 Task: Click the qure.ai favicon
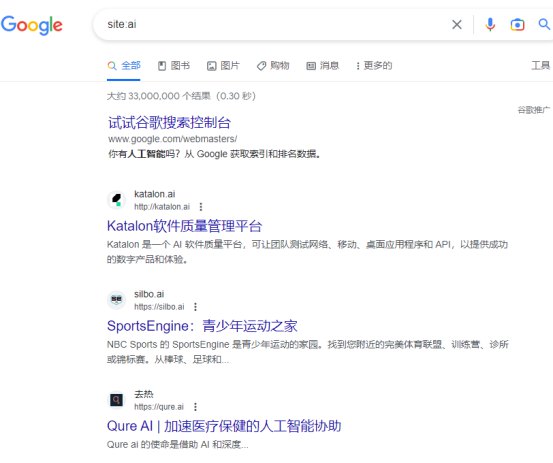tap(116, 400)
